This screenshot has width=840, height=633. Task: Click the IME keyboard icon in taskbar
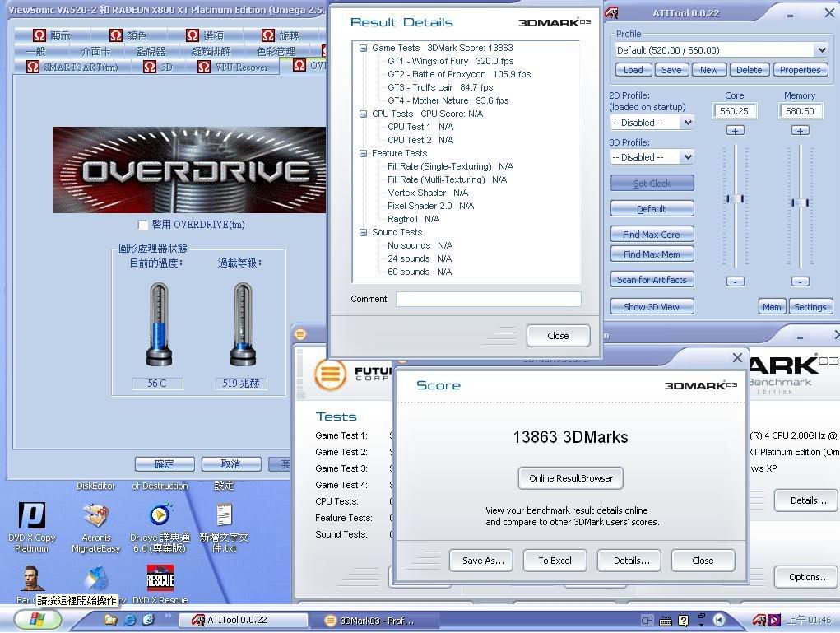[666, 621]
